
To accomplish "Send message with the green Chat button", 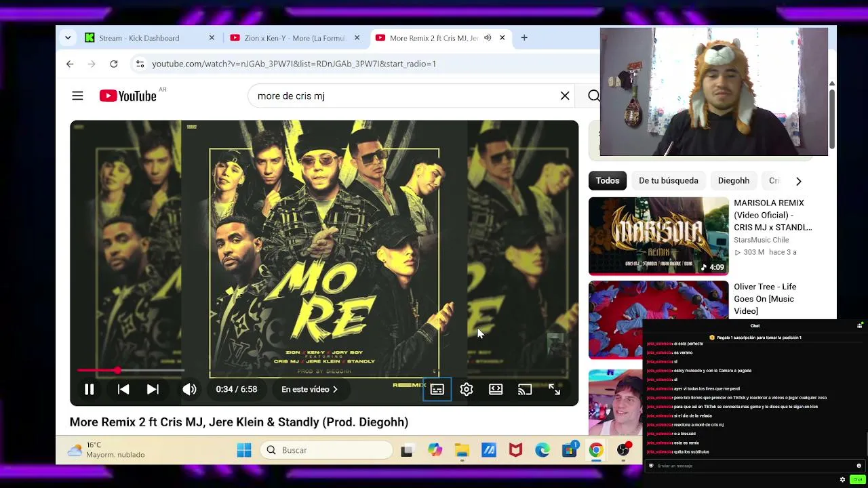I will pyautogui.click(x=857, y=479).
